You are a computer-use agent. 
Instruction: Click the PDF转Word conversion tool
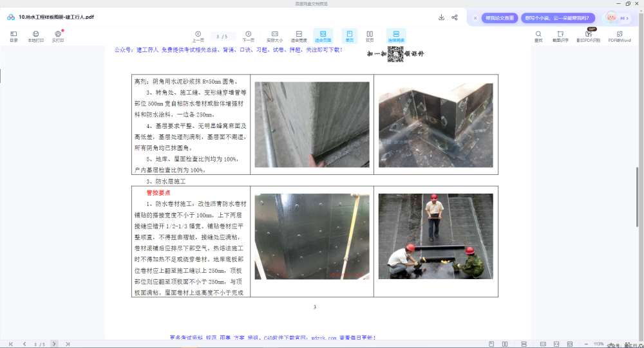click(x=620, y=37)
